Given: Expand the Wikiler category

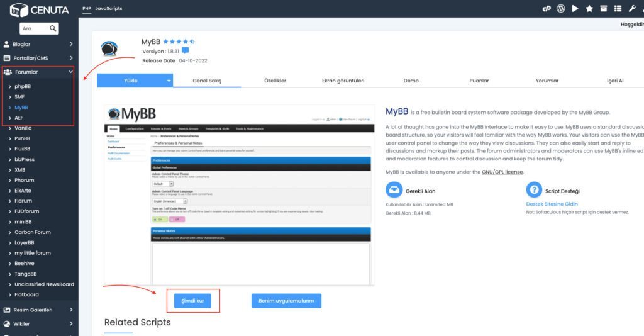Looking at the screenshot, I should click(71, 323).
